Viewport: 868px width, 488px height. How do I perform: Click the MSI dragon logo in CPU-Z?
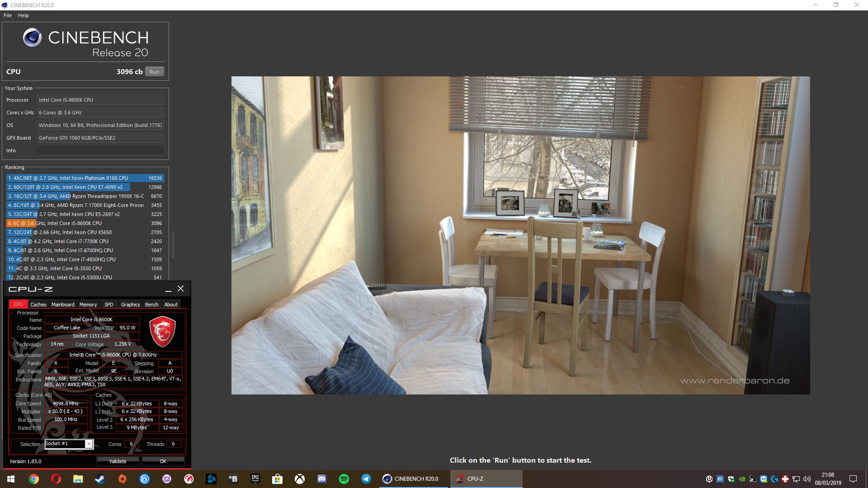(x=162, y=331)
